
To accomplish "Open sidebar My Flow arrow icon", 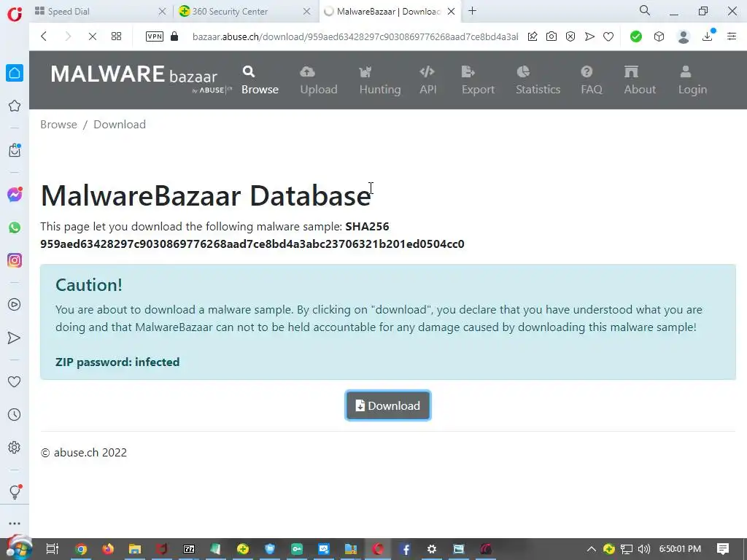I will point(15,338).
